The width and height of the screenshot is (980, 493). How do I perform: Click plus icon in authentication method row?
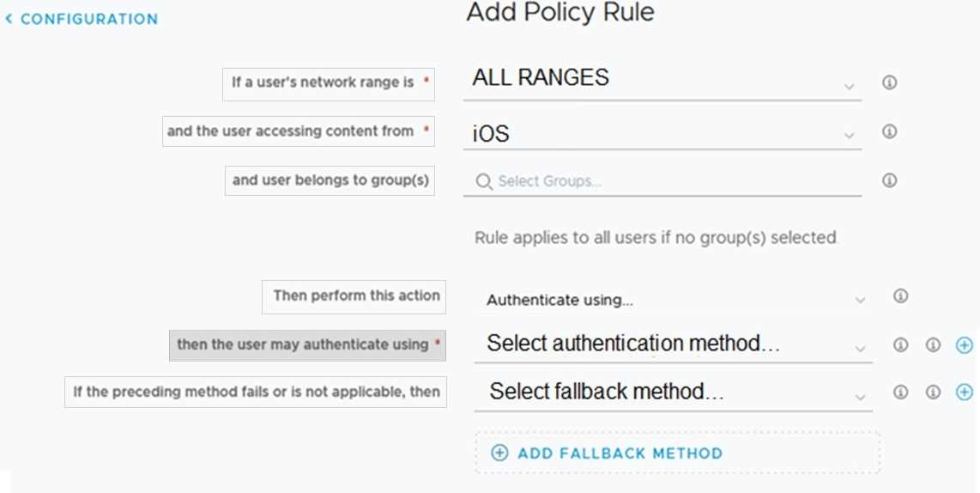[x=965, y=345]
